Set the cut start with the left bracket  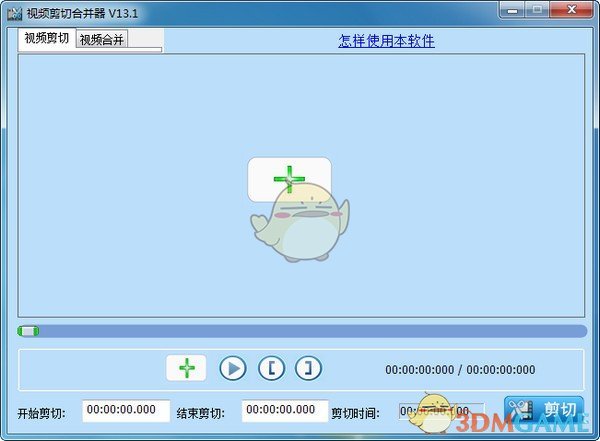coord(271,368)
